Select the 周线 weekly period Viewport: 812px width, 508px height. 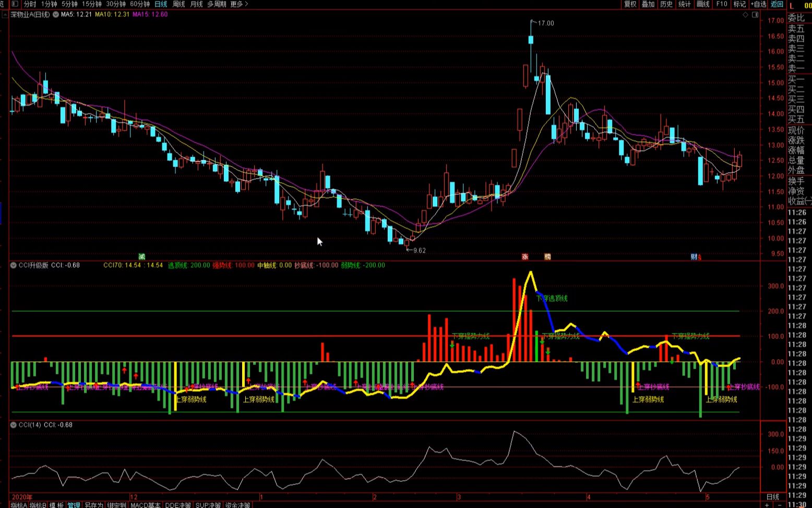[178, 4]
